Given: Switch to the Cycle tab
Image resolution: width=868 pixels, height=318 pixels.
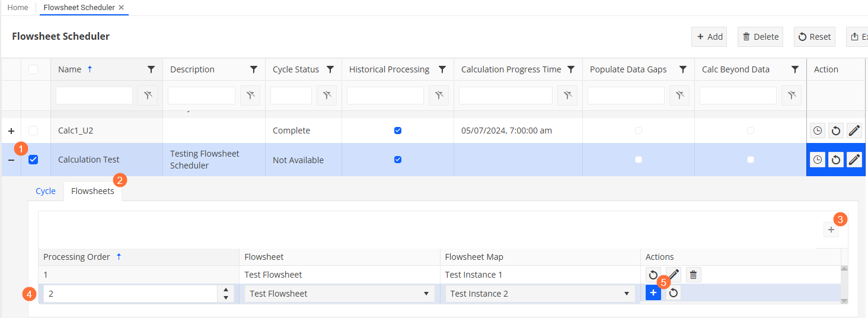Looking at the screenshot, I should (46, 191).
